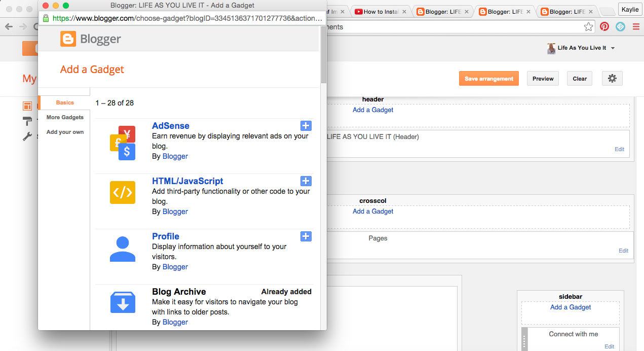Click the AdSense currency icon

click(123, 143)
